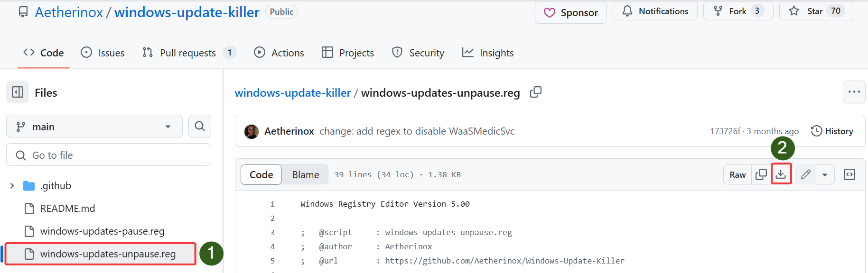Edit this file pencil icon
The width and height of the screenshot is (868, 273).
[x=805, y=174]
